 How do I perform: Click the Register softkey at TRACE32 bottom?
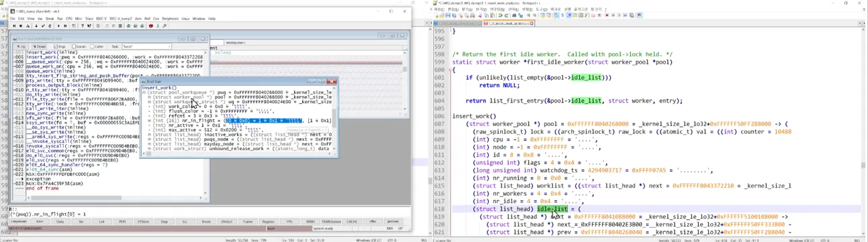269,221
